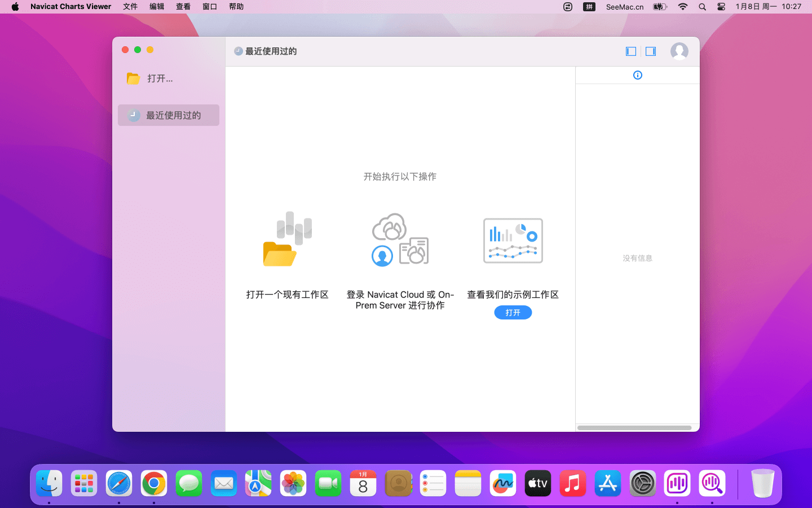Open Control Center in the menu bar
This screenshot has width=812, height=508.
(x=721, y=7)
